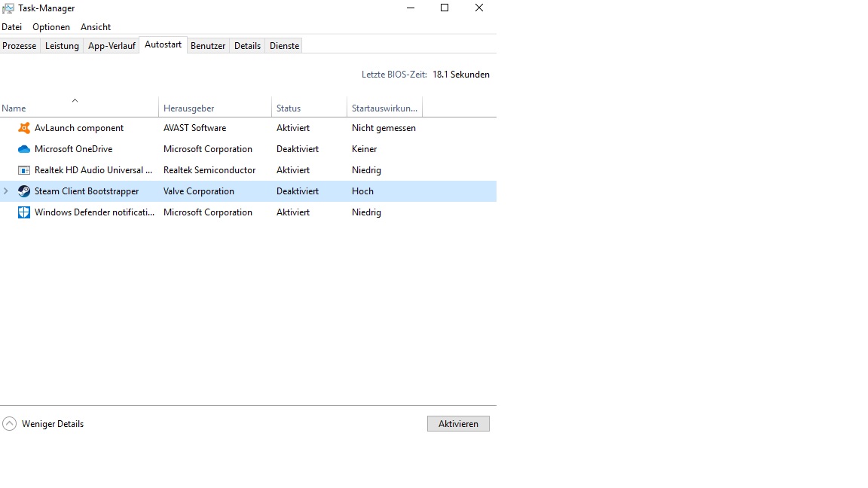
Task: Click Aktiviert status in Realtek row
Action: [293, 170]
